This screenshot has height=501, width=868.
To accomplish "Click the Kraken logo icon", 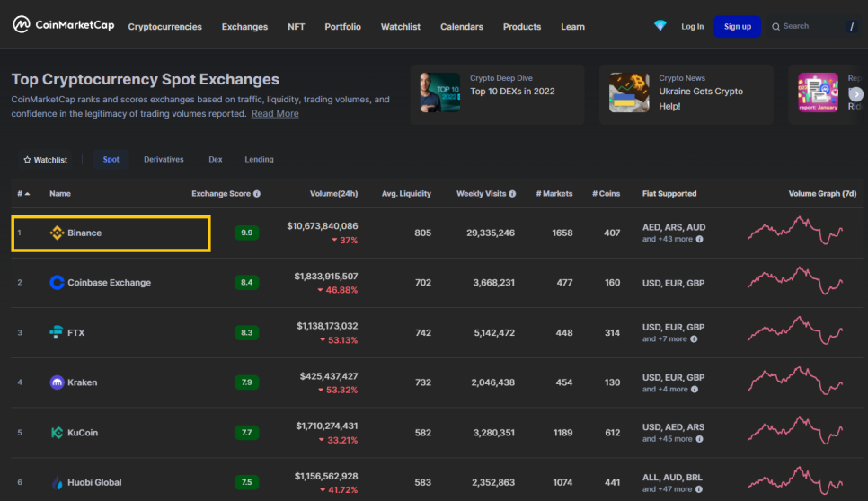I will tap(57, 382).
